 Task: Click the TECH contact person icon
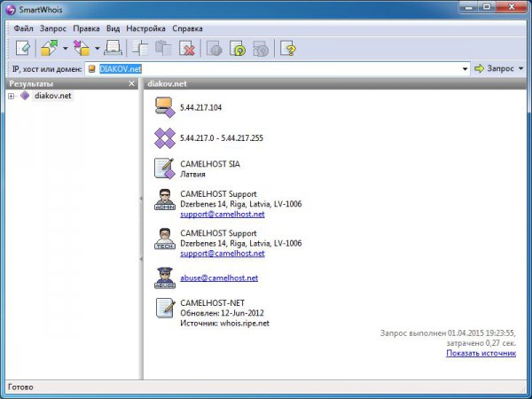165,239
